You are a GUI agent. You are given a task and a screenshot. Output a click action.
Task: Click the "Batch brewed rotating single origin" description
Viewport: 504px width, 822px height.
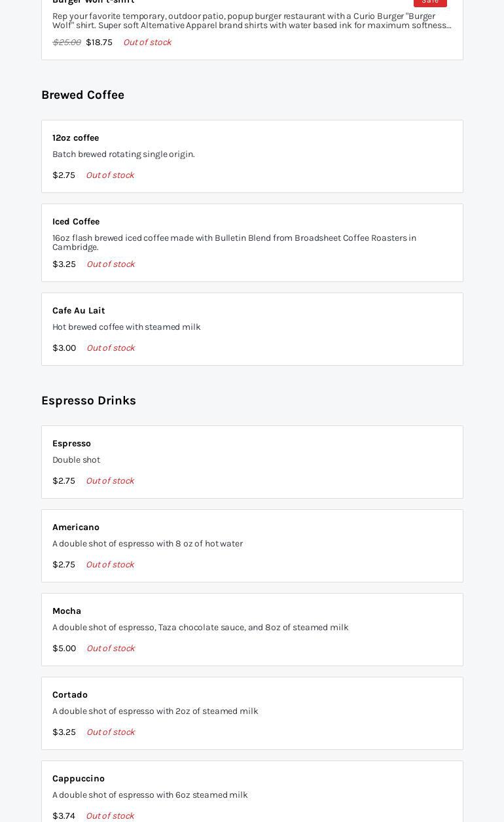(123, 154)
